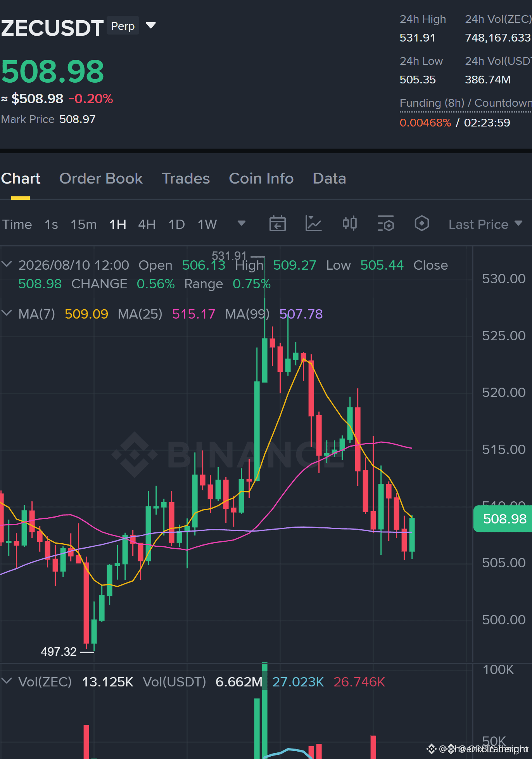Screen dimensions: 532x759
Task: Open the calendar date-jump icon
Action: (x=278, y=224)
